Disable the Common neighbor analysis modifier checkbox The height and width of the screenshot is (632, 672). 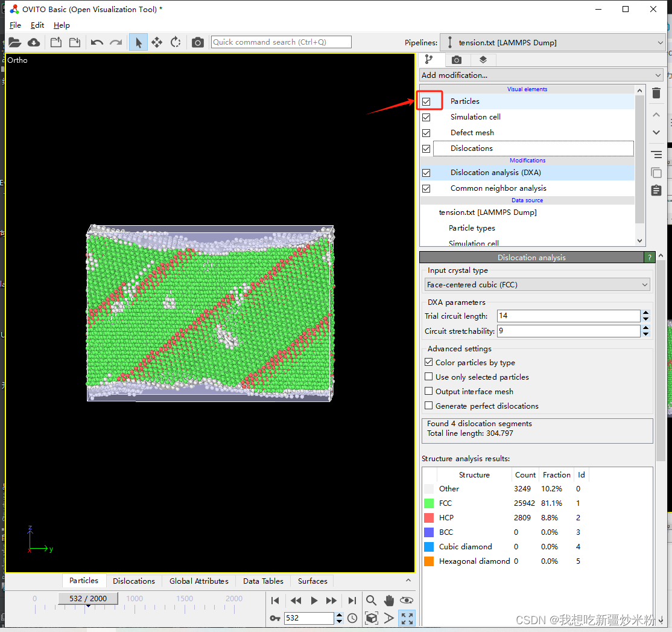pyautogui.click(x=426, y=189)
